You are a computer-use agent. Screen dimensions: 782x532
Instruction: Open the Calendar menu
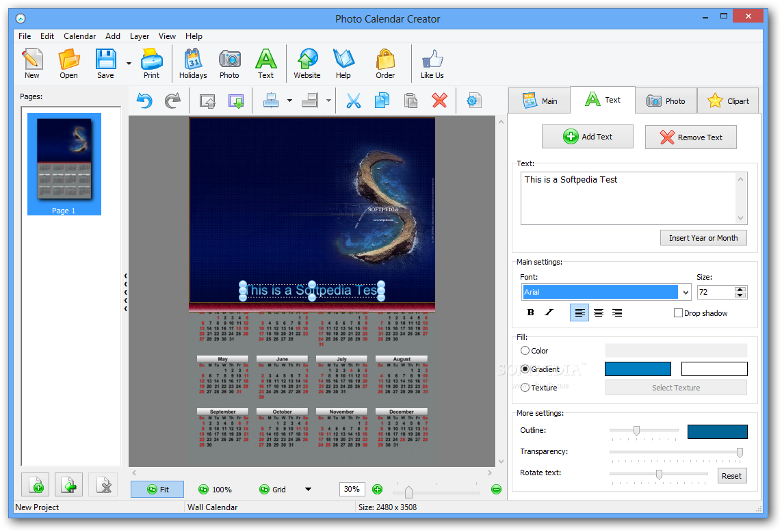click(79, 36)
